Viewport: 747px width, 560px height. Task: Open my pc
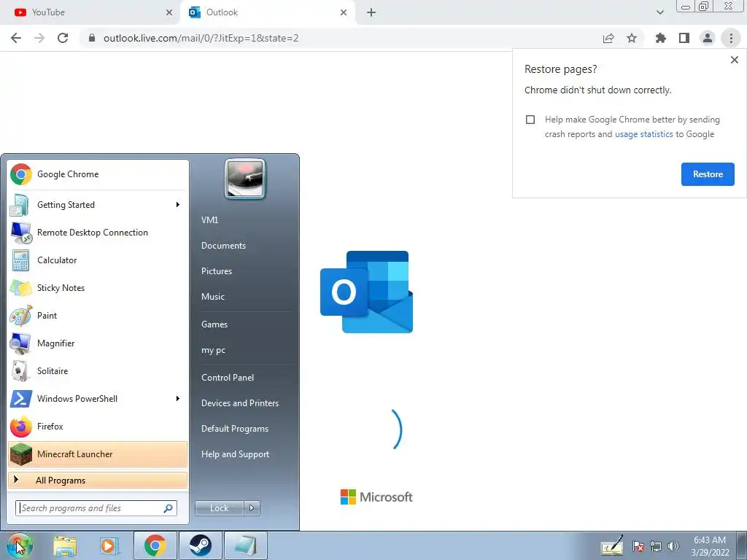tap(214, 350)
